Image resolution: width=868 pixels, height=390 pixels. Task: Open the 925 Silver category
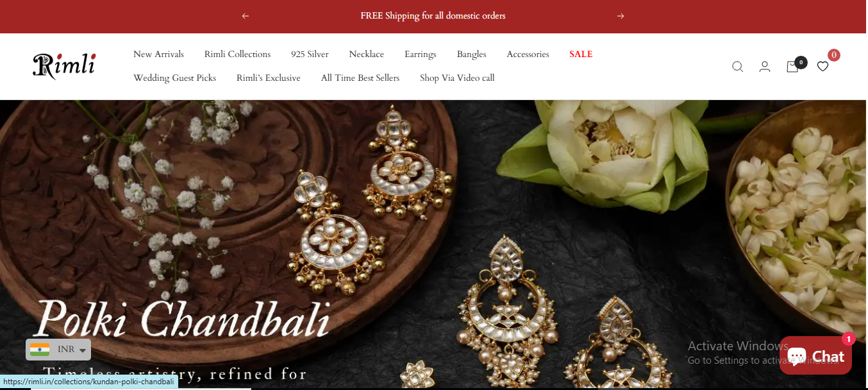(310, 55)
